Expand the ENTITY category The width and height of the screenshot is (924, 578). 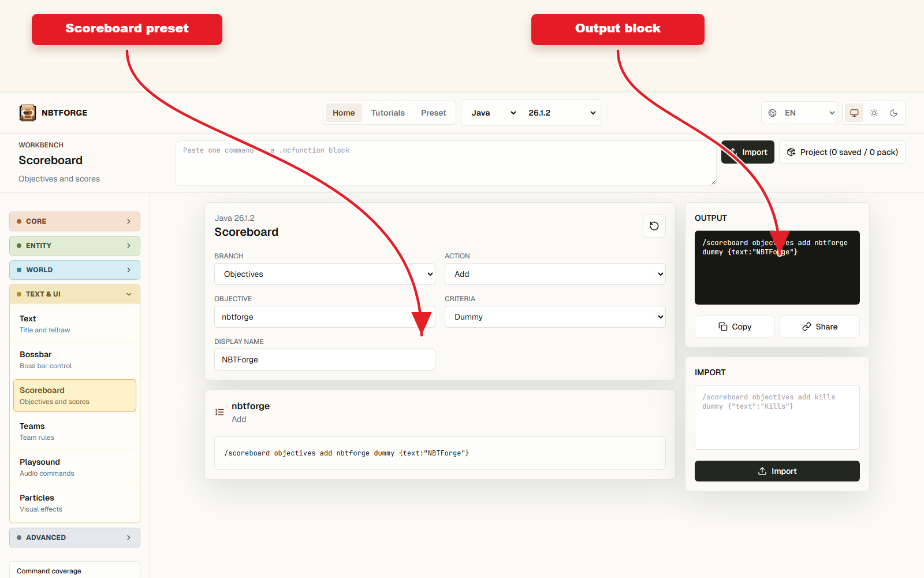pyautogui.click(x=74, y=246)
